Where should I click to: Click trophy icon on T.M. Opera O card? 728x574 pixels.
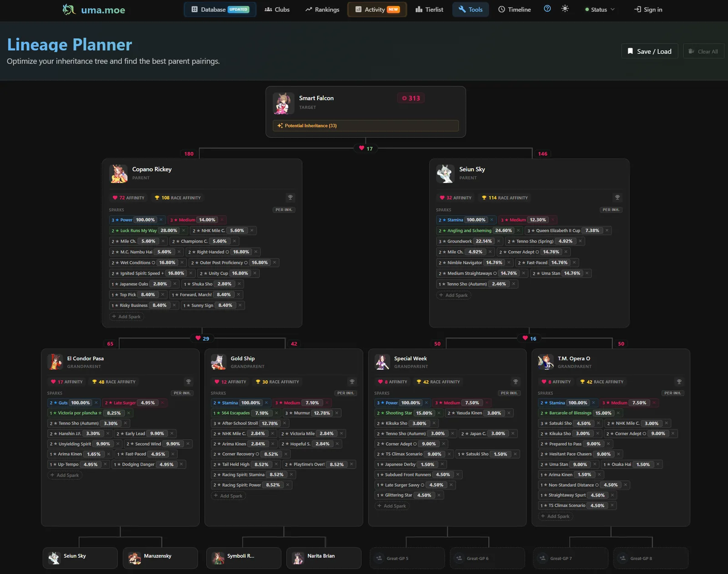[x=679, y=381]
